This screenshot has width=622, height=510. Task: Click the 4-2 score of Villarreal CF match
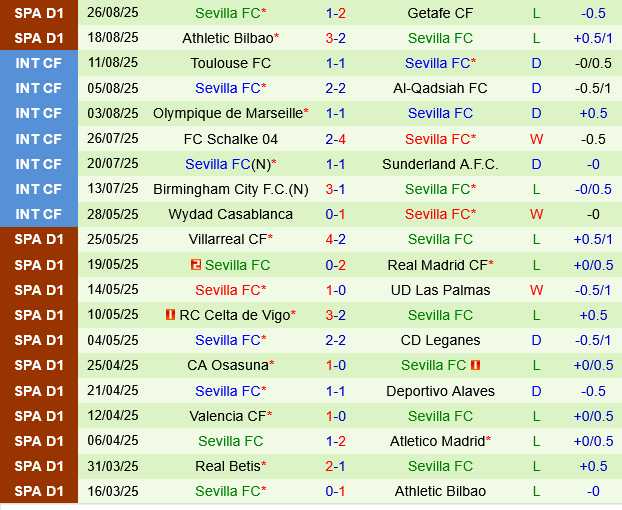point(336,239)
